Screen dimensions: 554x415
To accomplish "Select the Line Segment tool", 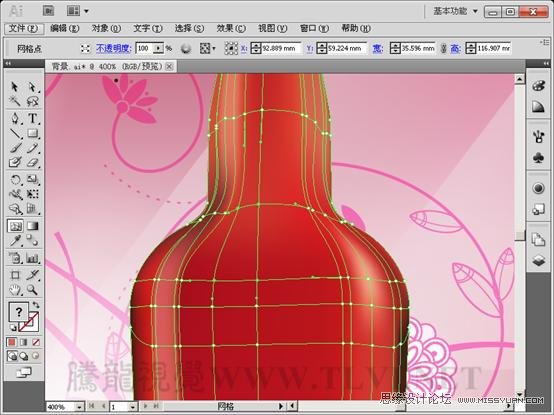I will pyautogui.click(x=14, y=133).
